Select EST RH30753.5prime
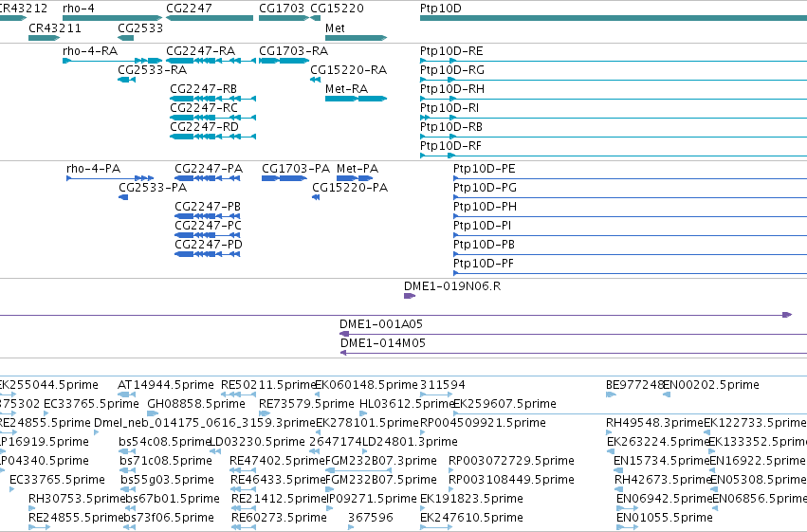This screenshot has height=532, width=807. click(x=32, y=509)
